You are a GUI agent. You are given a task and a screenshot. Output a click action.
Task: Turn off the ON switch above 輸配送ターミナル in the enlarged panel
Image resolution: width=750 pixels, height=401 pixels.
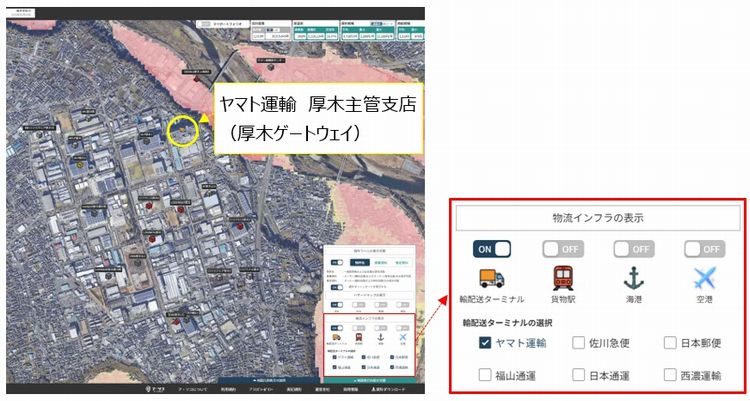[x=492, y=249]
